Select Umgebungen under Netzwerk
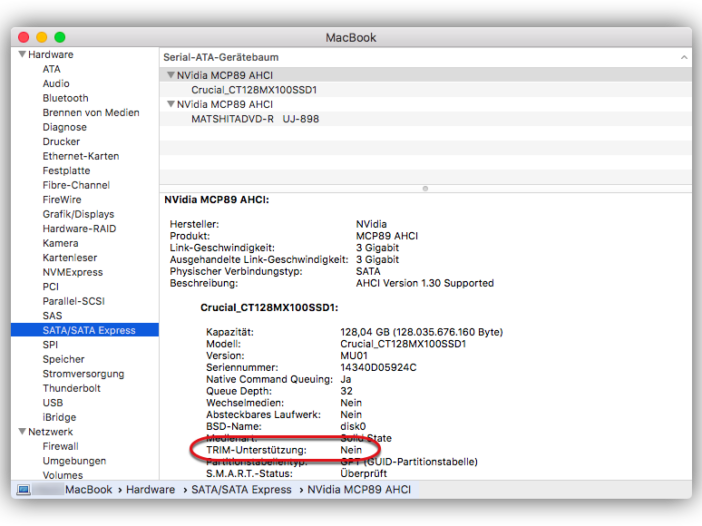Image resolution: width=702 pixels, height=526 pixels. tap(74, 461)
